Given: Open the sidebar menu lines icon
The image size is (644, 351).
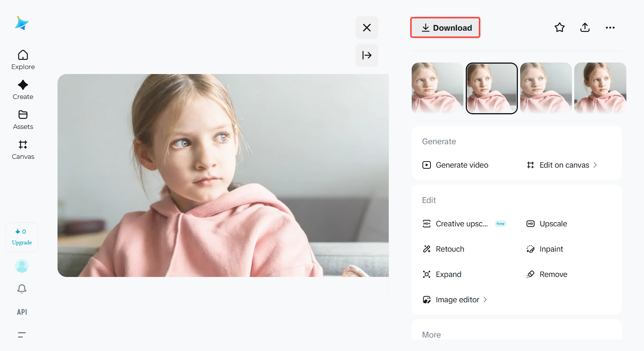Looking at the screenshot, I should 22,335.
